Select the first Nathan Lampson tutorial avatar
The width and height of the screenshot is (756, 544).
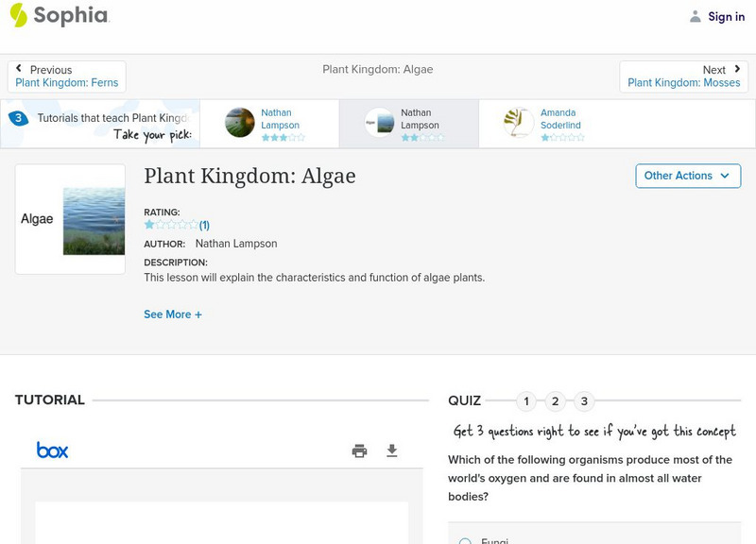[x=240, y=123]
